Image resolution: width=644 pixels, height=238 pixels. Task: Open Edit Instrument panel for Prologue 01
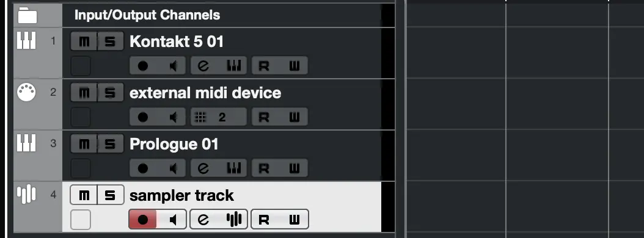[233, 168]
